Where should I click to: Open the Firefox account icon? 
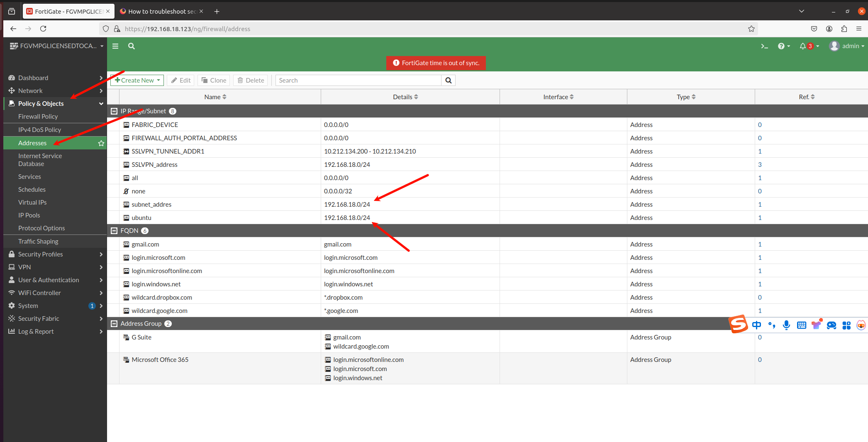[x=829, y=29]
